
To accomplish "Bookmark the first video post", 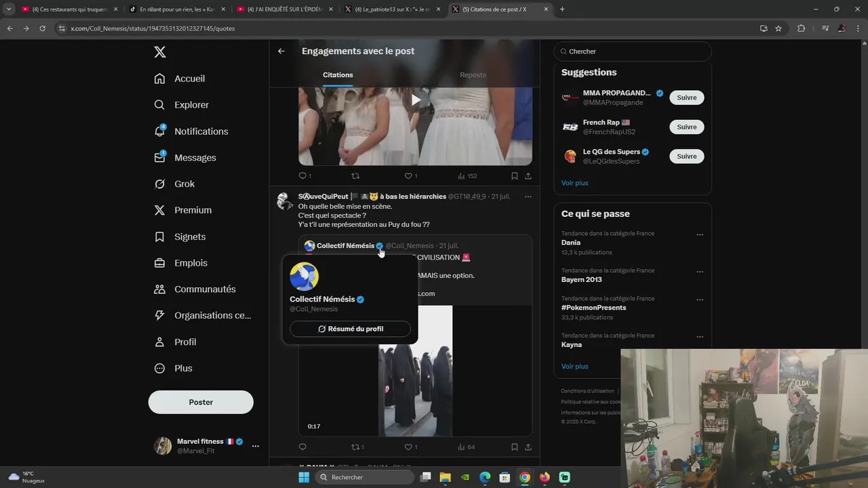I will tap(515, 176).
